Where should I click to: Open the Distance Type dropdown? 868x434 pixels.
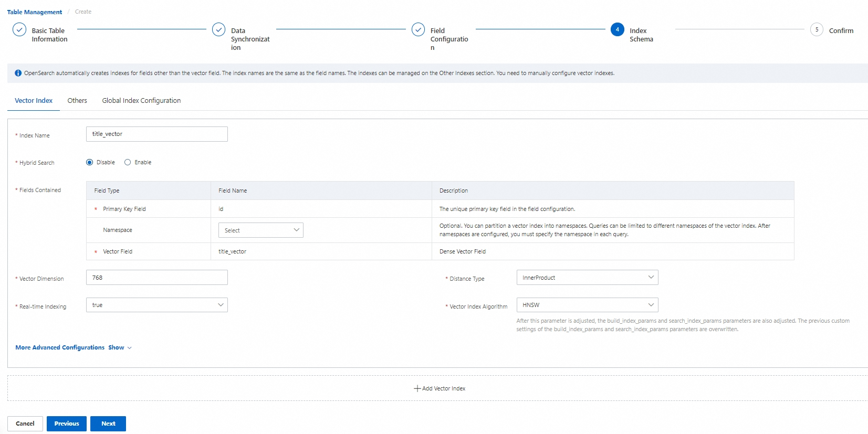coord(587,278)
